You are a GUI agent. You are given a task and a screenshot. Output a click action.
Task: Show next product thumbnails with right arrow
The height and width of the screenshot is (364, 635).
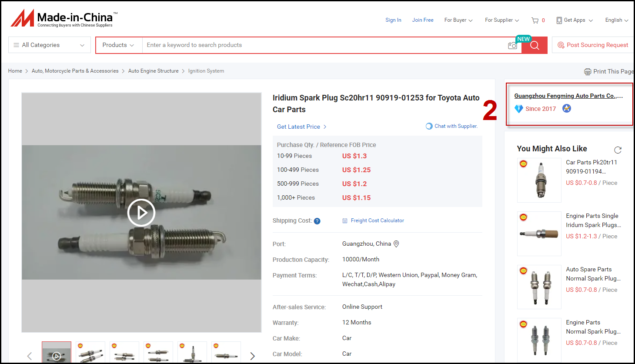252,356
